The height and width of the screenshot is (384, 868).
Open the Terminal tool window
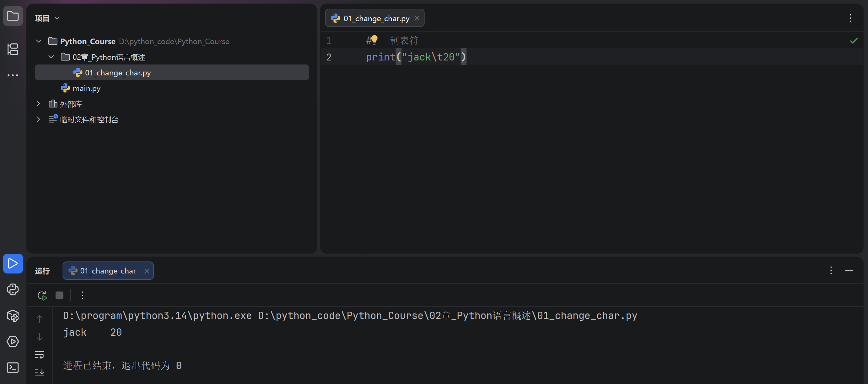[13, 367]
